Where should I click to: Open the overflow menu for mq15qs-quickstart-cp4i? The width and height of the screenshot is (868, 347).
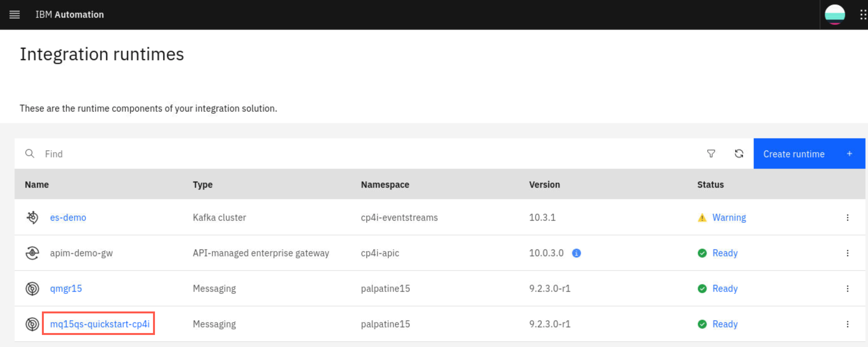point(847,324)
